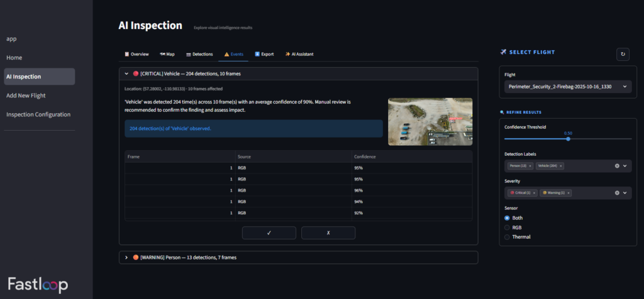Click the refresh flights icon button
The width and height of the screenshot is (644, 299).
pos(623,55)
